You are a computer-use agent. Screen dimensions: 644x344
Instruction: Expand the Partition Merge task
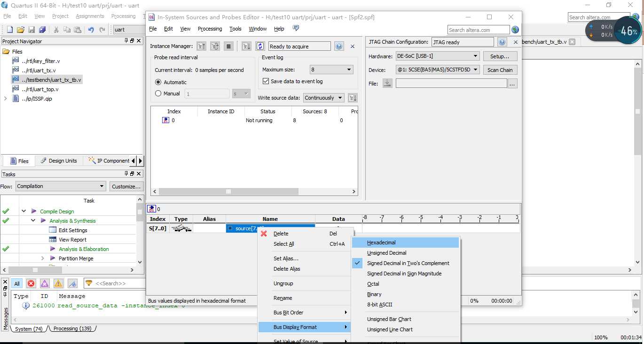tap(42, 258)
